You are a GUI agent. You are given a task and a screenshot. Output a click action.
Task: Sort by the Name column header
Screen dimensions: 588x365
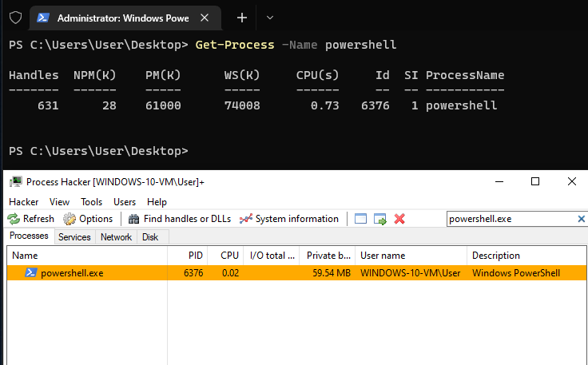(x=87, y=256)
